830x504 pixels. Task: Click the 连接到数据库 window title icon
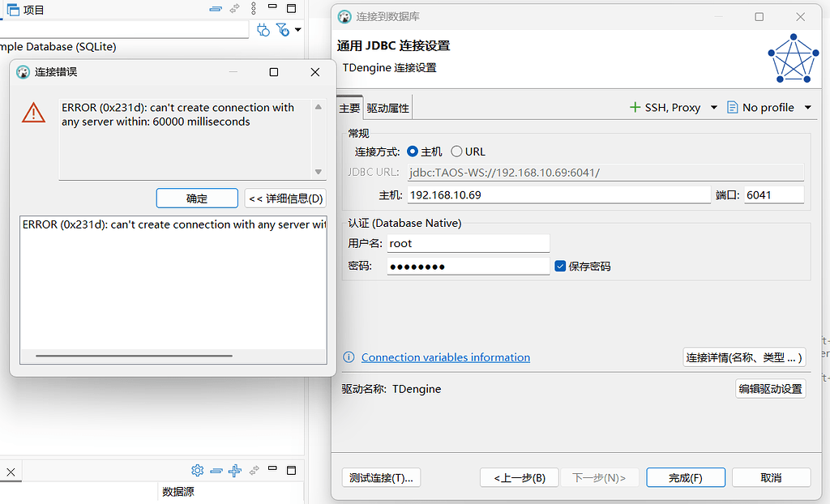coord(344,17)
